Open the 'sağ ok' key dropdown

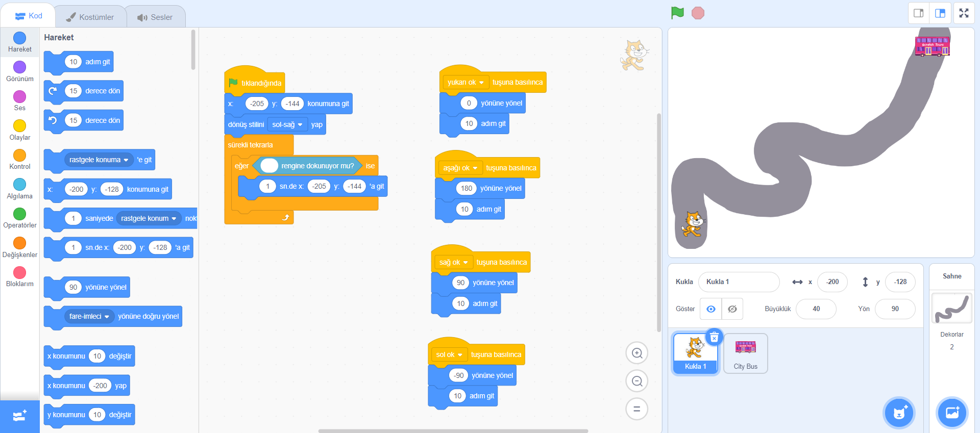click(x=454, y=262)
